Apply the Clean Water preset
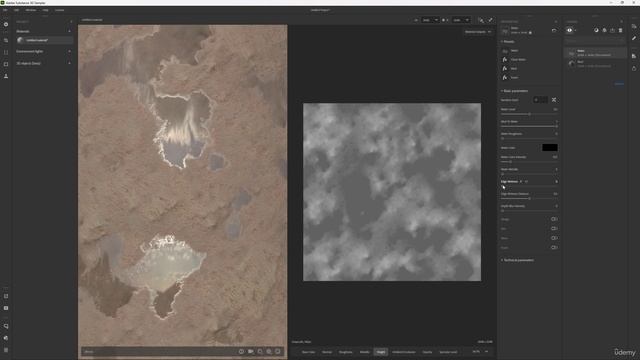The image size is (640, 360). click(518, 60)
